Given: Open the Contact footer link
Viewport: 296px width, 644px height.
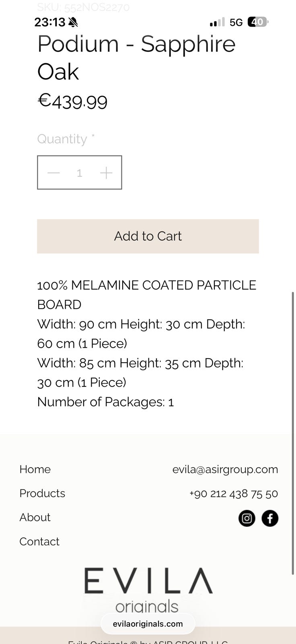Looking at the screenshot, I should coord(39,542).
